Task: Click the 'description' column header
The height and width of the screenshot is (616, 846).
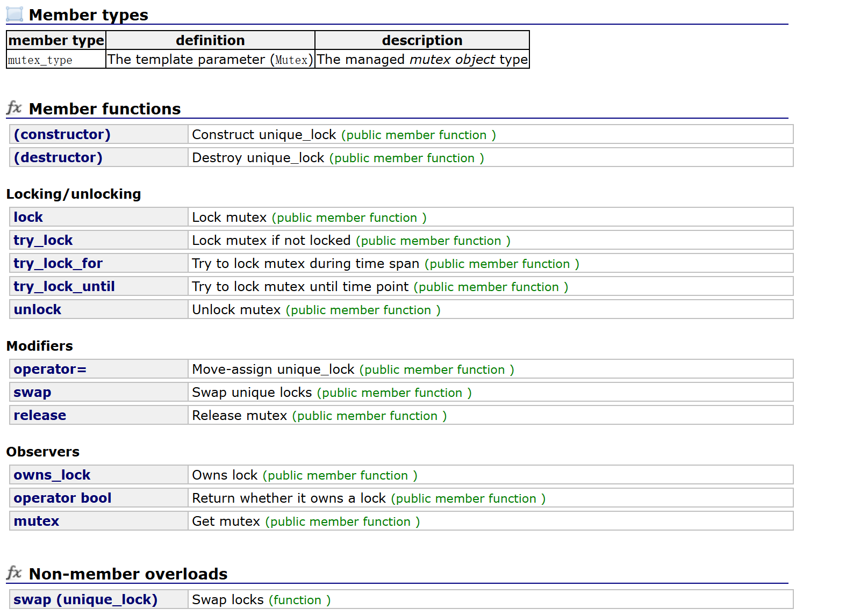Action: pos(422,40)
